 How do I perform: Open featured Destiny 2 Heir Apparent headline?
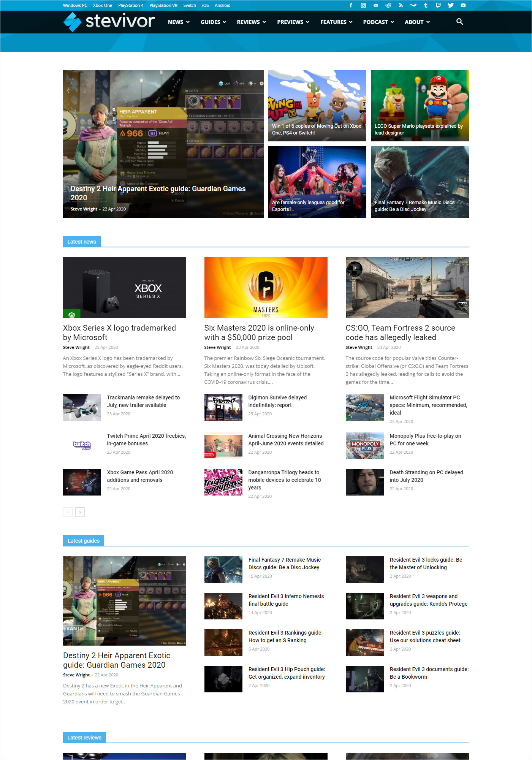tap(158, 193)
